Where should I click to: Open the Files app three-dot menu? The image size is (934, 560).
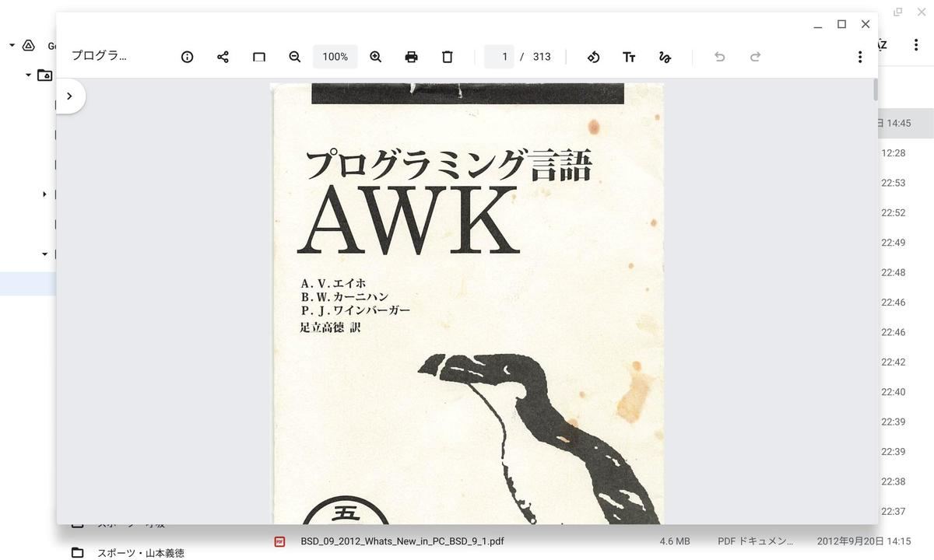click(916, 45)
